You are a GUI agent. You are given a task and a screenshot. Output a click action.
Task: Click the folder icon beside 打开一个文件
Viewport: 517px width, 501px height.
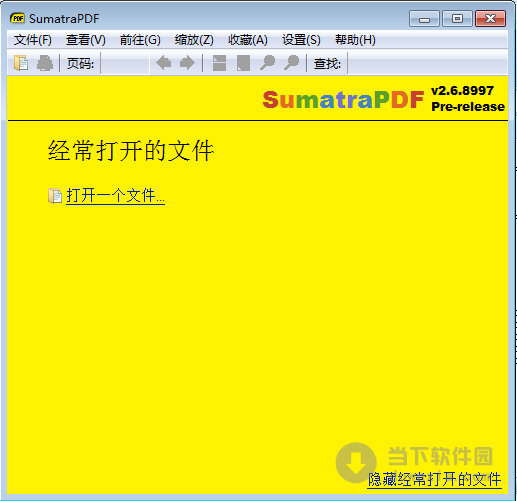coord(55,196)
